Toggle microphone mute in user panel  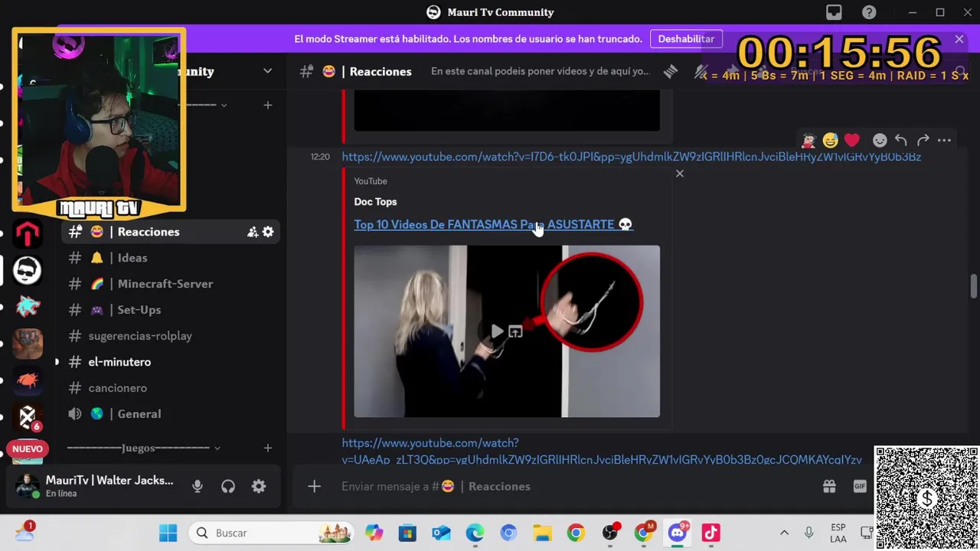click(198, 486)
